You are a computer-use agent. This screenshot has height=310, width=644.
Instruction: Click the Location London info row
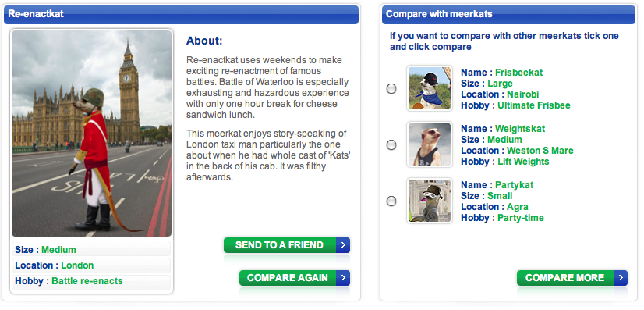tap(91, 265)
